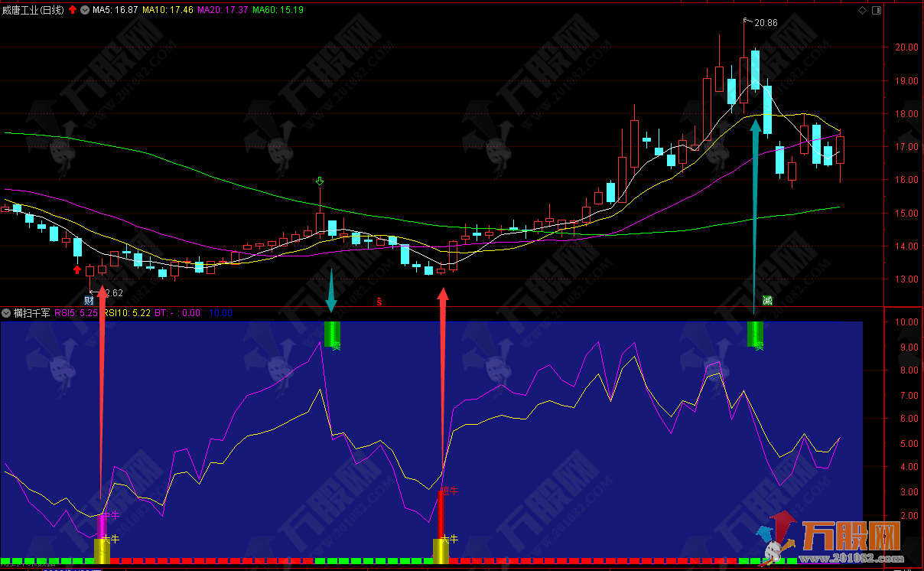Viewport: 924px width, 571px height.
Task: Click the magenta MA20: 17.37 label
Action: [x=223, y=10]
